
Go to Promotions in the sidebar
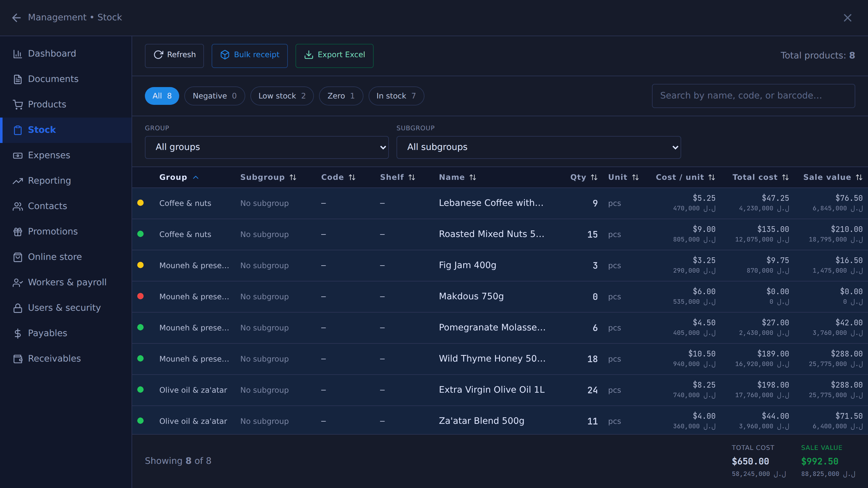click(66, 232)
